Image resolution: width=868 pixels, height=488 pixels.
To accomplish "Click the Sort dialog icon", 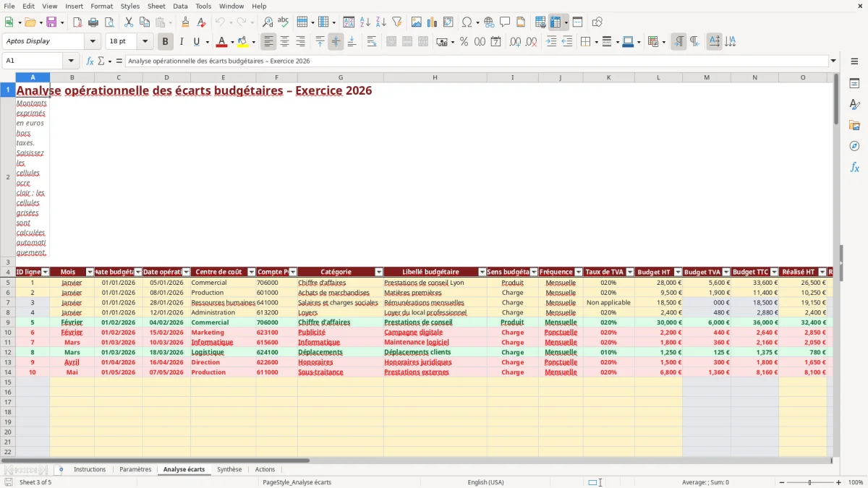I will click(x=349, y=22).
